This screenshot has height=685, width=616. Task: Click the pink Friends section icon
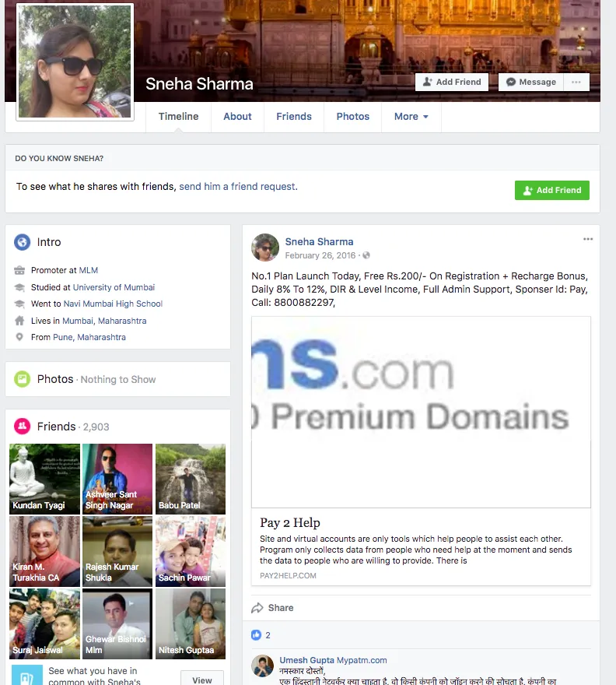click(23, 426)
